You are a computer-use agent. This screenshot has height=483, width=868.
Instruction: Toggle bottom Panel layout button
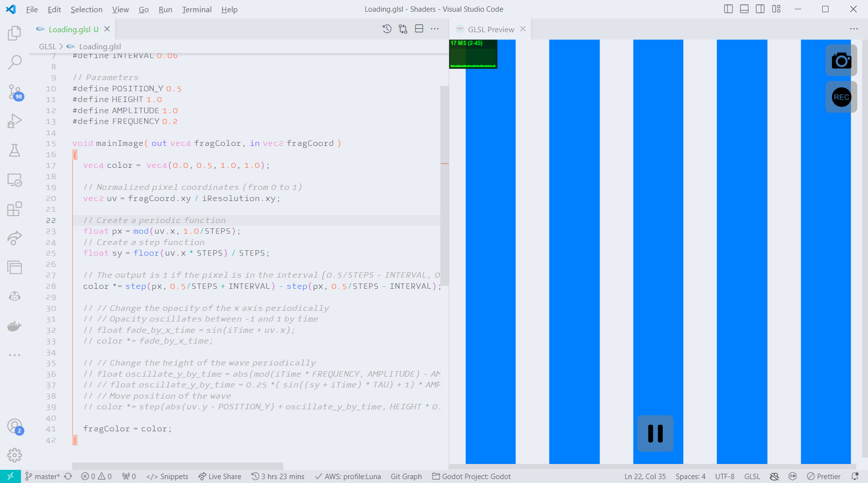click(x=744, y=9)
